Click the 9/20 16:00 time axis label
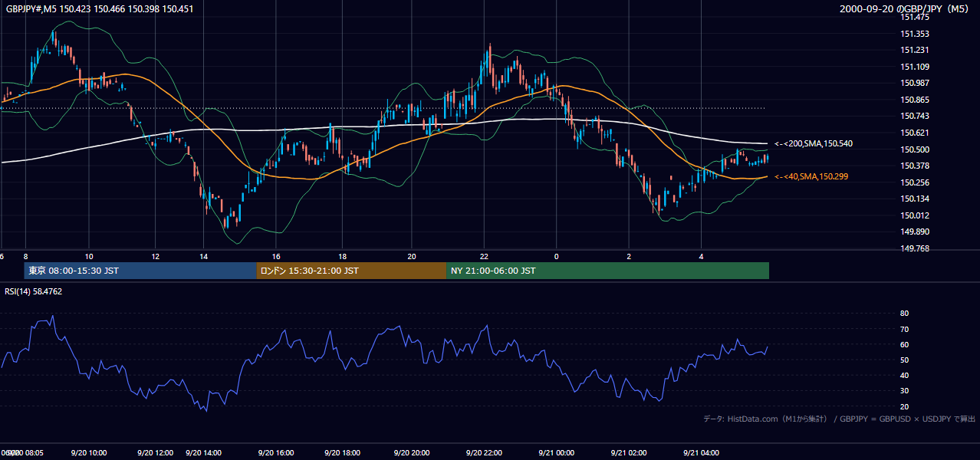The height and width of the screenshot is (460, 980). click(x=275, y=453)
